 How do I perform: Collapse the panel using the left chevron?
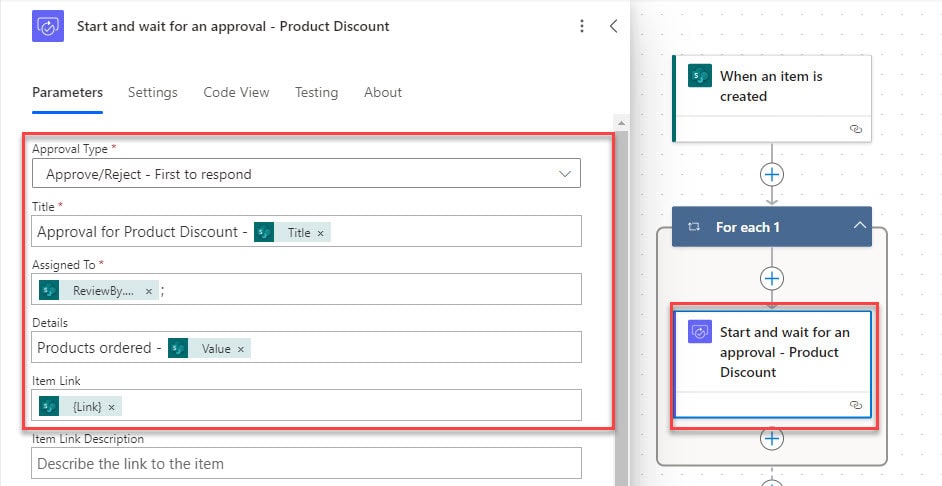(x=613, y=26)
